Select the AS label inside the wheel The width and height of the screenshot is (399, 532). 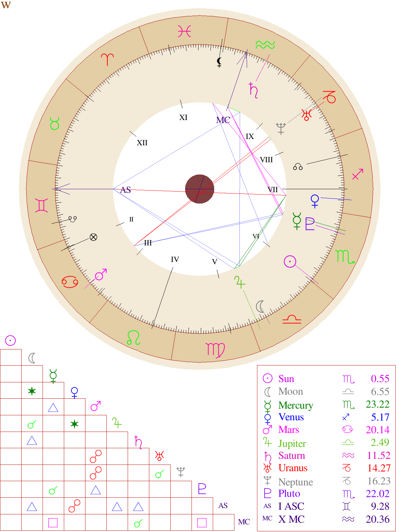(125, 190)
